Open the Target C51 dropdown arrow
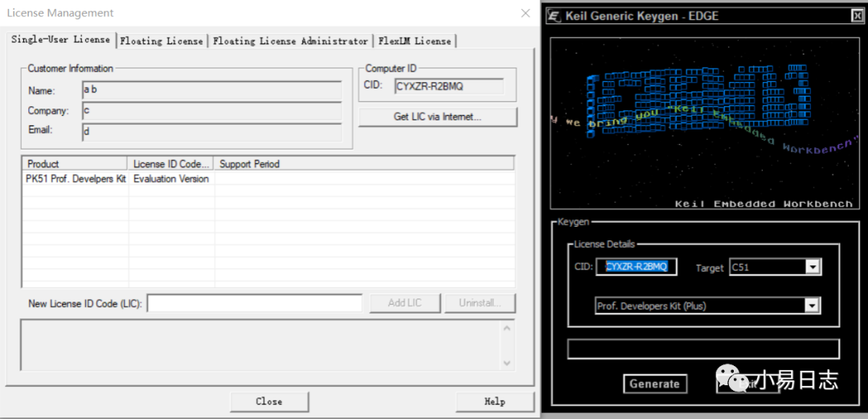This screenshot has height=419, width=868. tap(812, 267)
